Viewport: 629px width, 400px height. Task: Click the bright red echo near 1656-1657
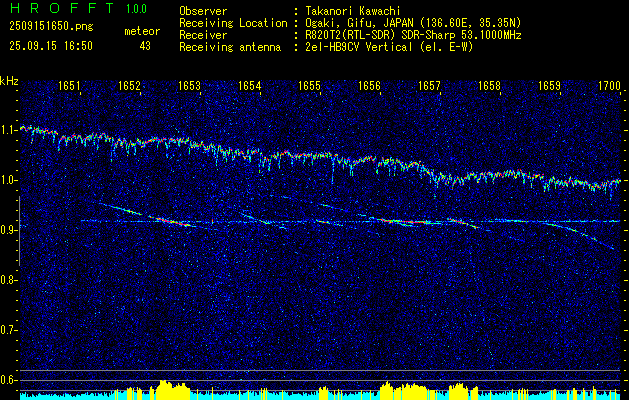click(409, 221)
